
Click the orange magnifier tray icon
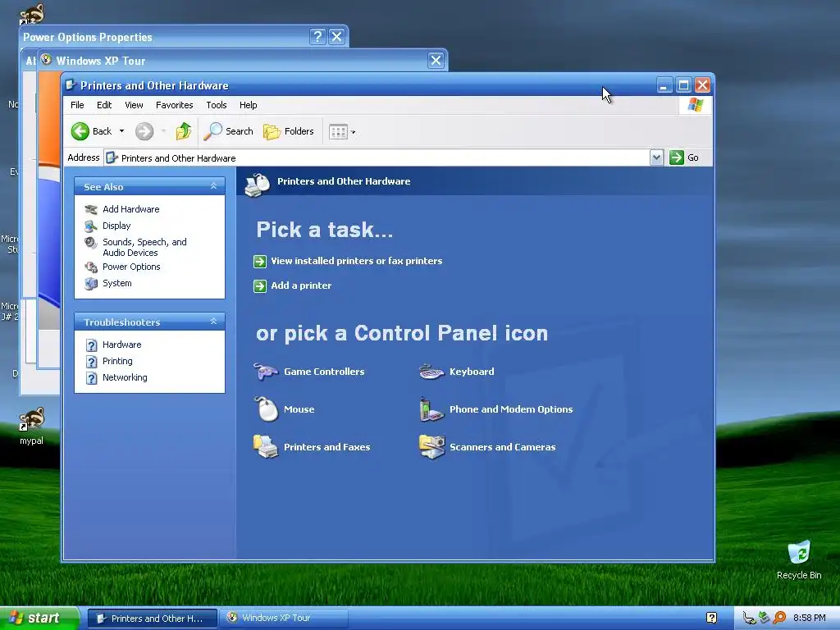click(x=779, y=618)
